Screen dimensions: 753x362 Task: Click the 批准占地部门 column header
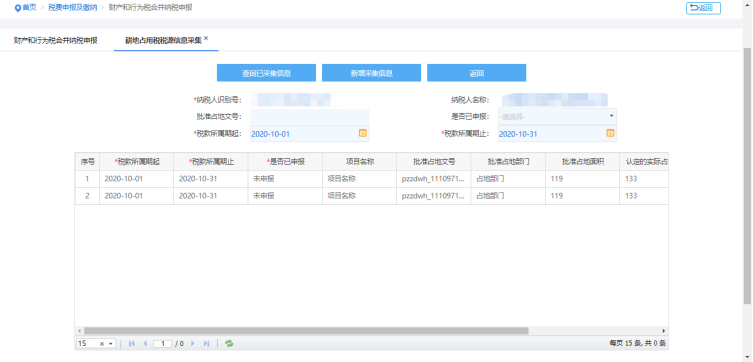click(509, 162)
